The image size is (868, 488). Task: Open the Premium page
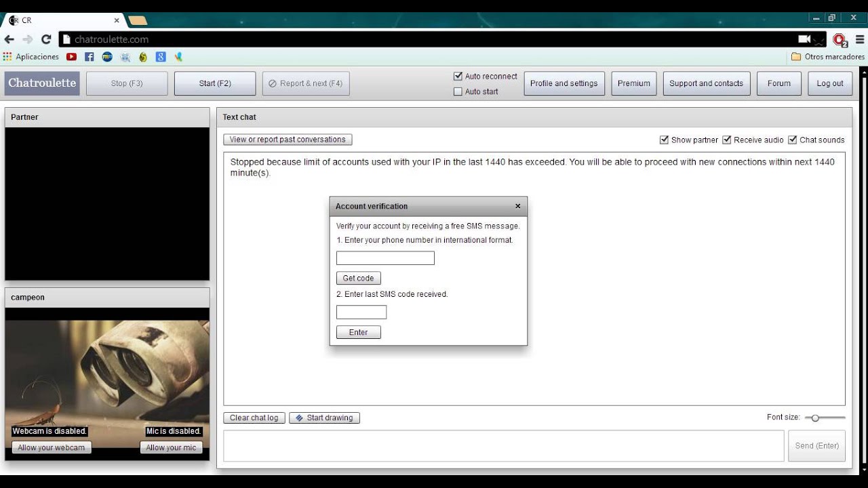pyautogui.click(x=634, y=83)
